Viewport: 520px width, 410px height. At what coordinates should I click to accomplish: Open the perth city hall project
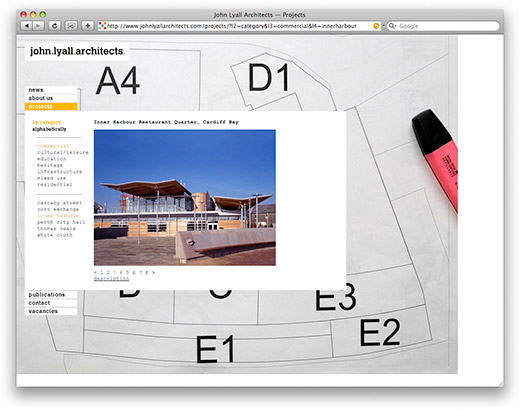(61, 222)
